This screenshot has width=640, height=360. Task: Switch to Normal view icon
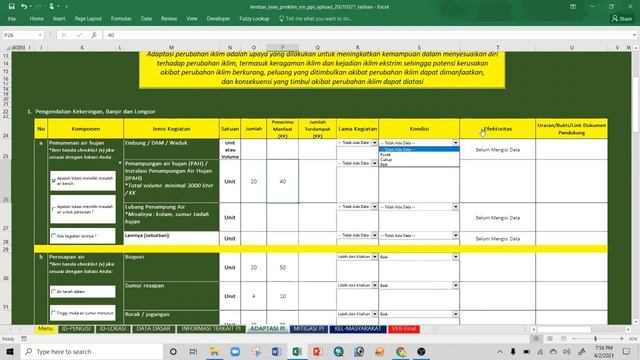click(x=536, y=339)
